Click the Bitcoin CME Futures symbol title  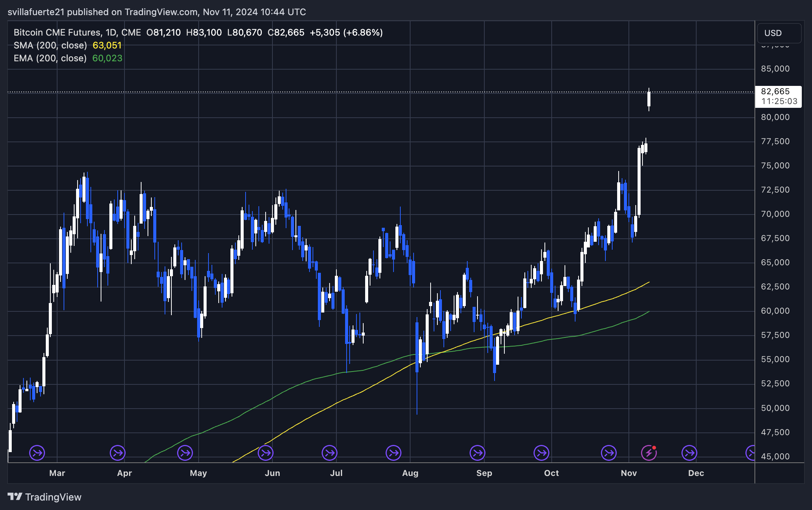77,33
